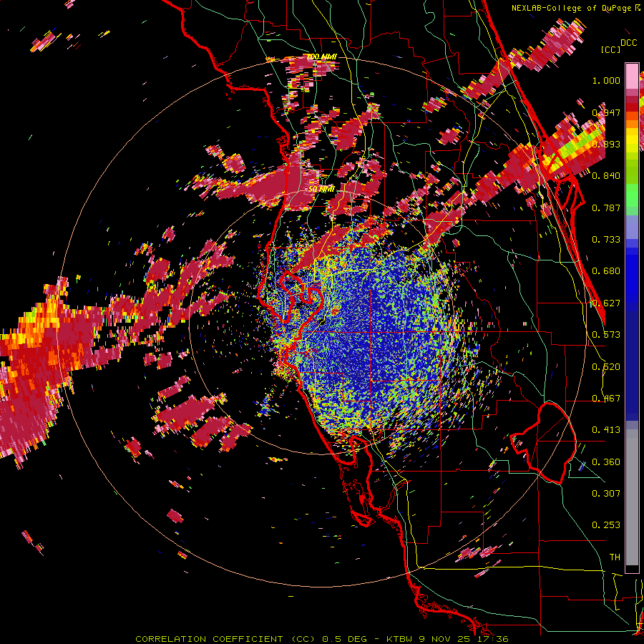Select the 0.840 legend value
The image size is (644, 644).
[606, 176]
